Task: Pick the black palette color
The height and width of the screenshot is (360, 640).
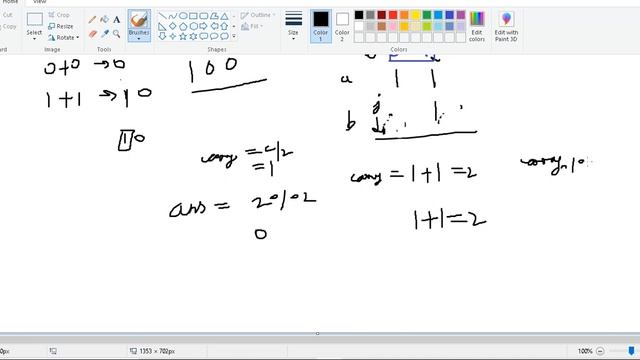Action: click(359, 15)
